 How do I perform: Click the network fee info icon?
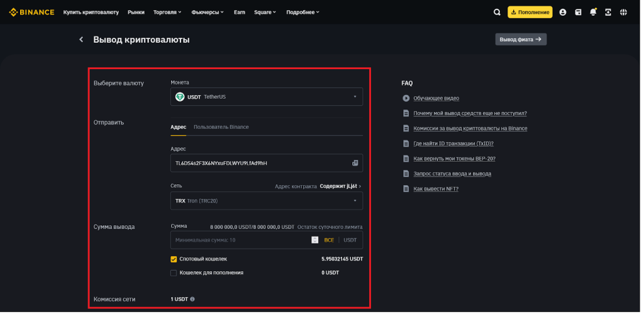click(192, 300)
